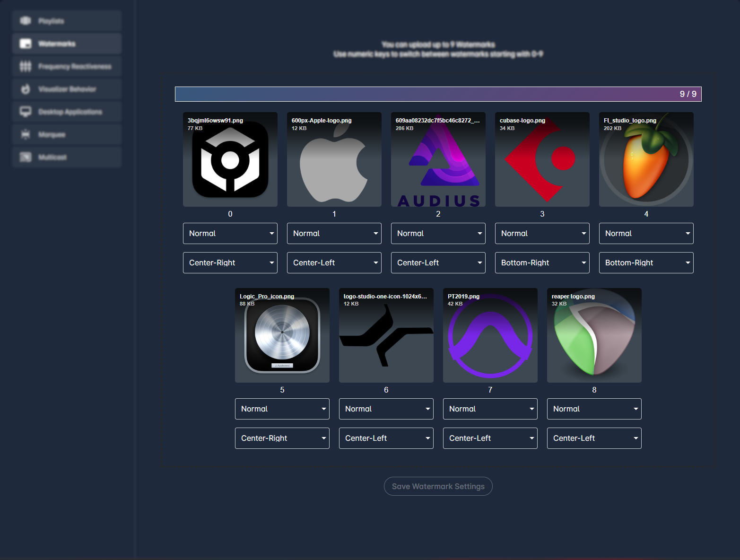This screenshot has height=560, width=740.
Task: Select the Apple logo watermark thumbnail
Action: [334, 159]
